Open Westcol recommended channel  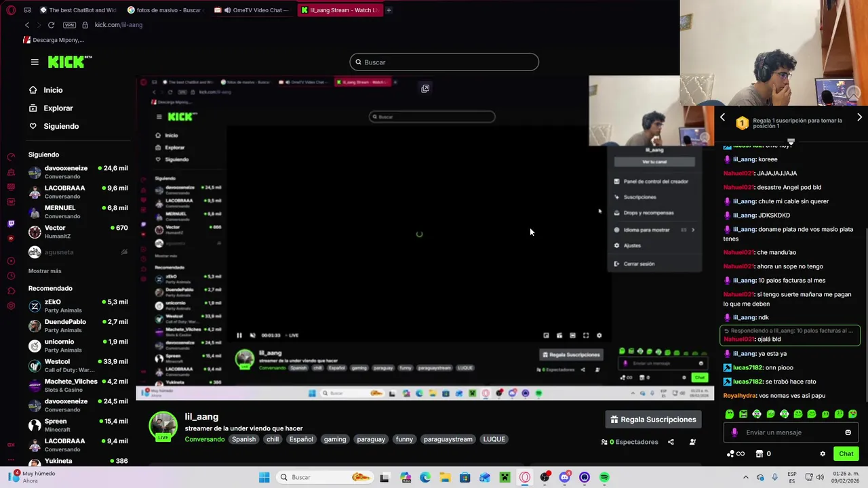click(x=78, y=365)
